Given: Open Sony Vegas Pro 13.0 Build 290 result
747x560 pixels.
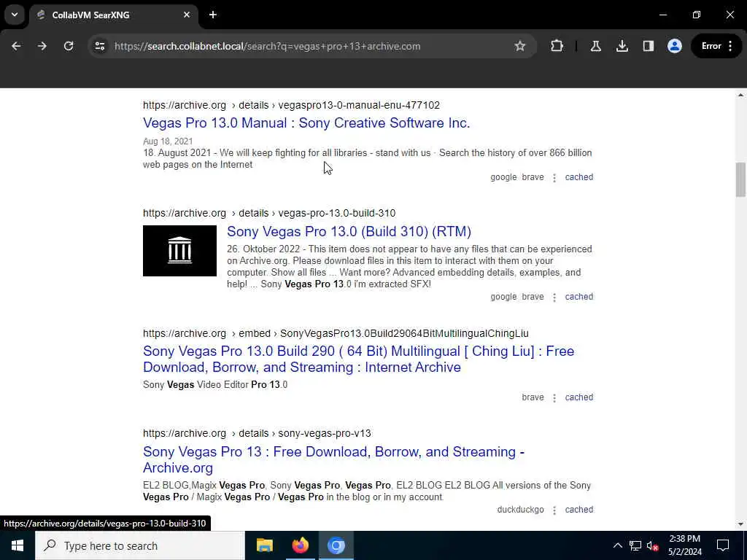Looking at the screenshot, I should [x=358, y=359].
